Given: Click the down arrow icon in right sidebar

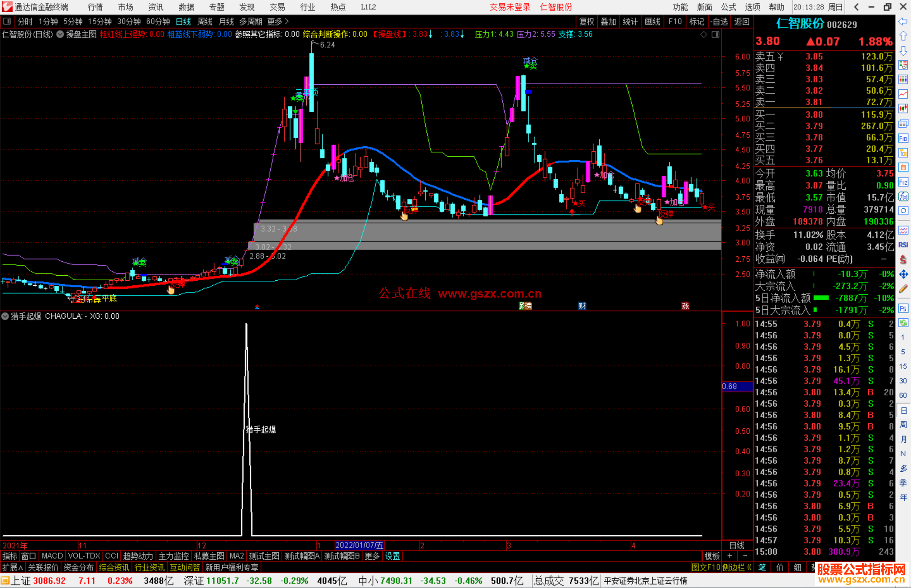Looking at the screenshot, I should [903, 51].
